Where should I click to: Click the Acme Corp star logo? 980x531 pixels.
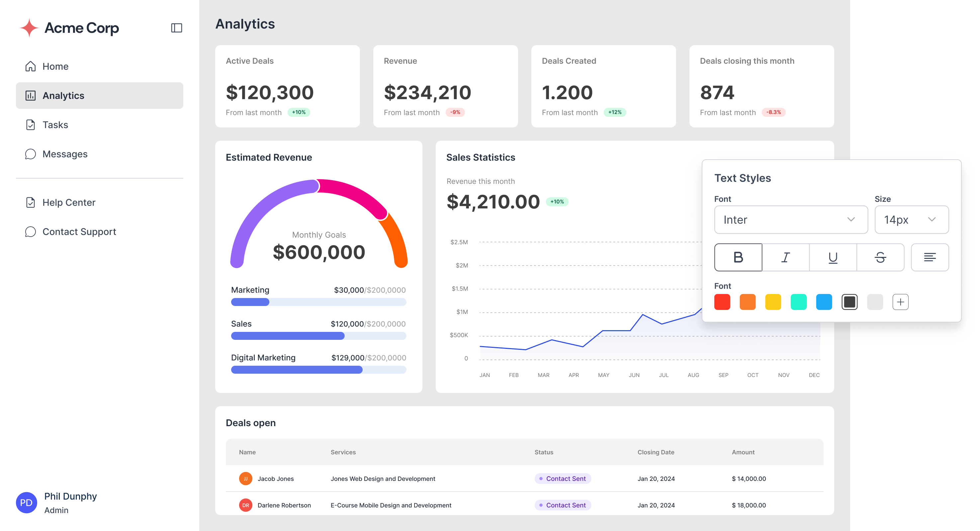click(29, 28)
